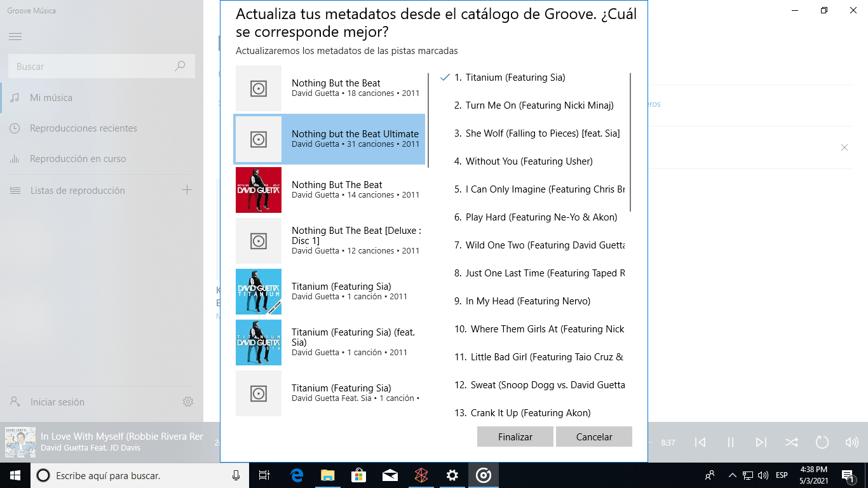This screenshot has height=488, width=868.
Task: Choose Nothing But The Beat 14 canciones album
Action: [330, 190]
